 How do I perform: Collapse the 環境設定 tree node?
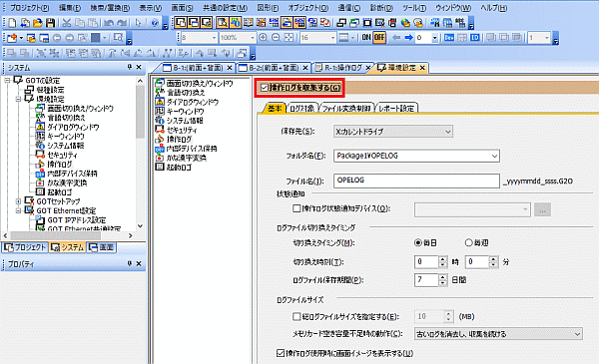[x=18, y=99]
